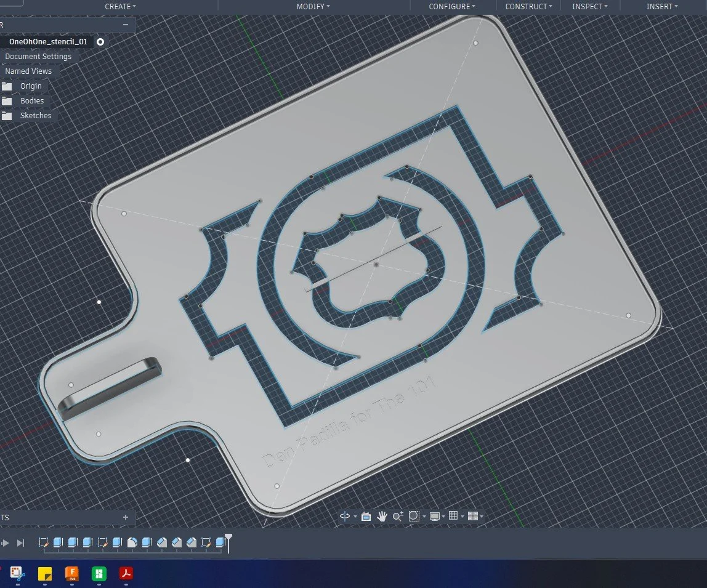Viewport: 707px width, 588px height.
Task: Open Adobe Acrobat from taskbar
Action: pos(126,574)
